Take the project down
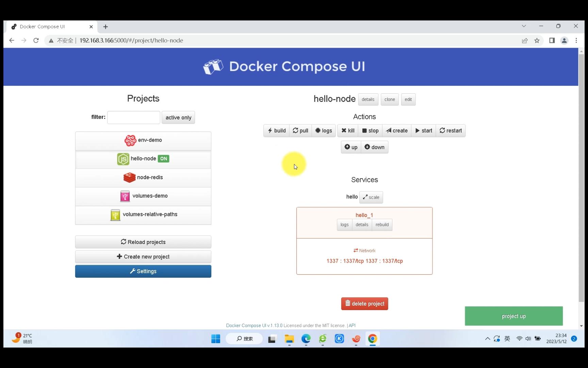 click(x=375, y=147)
